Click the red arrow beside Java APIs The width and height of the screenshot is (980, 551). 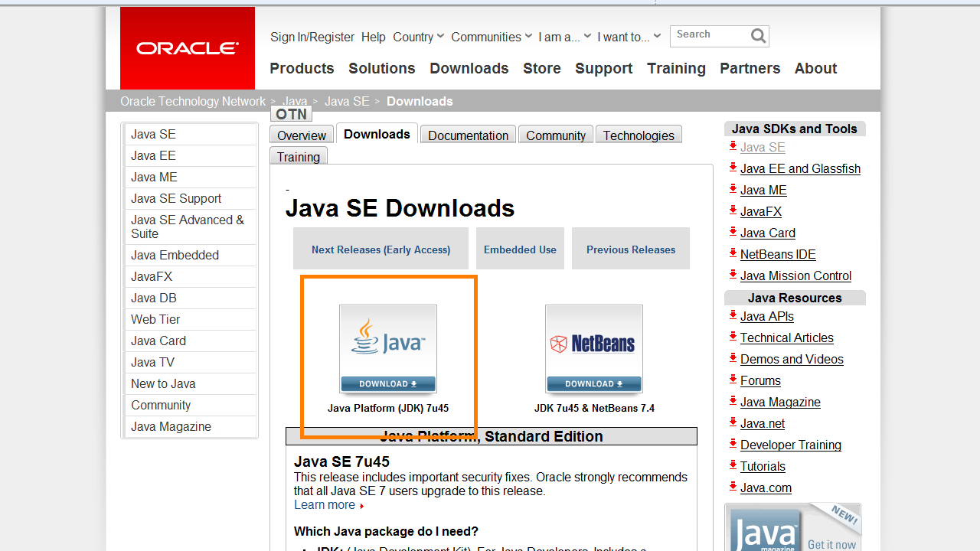tap(733, 315)
